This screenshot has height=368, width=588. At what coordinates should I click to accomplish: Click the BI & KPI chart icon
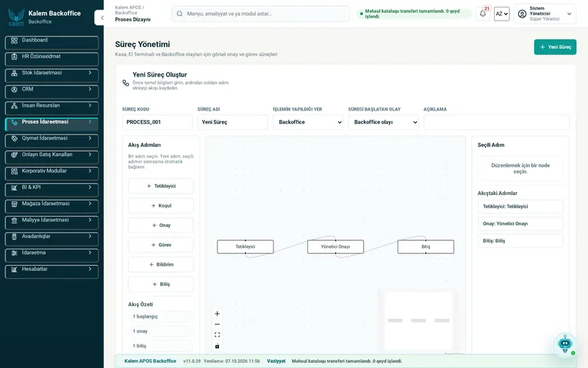pos(14,188)
